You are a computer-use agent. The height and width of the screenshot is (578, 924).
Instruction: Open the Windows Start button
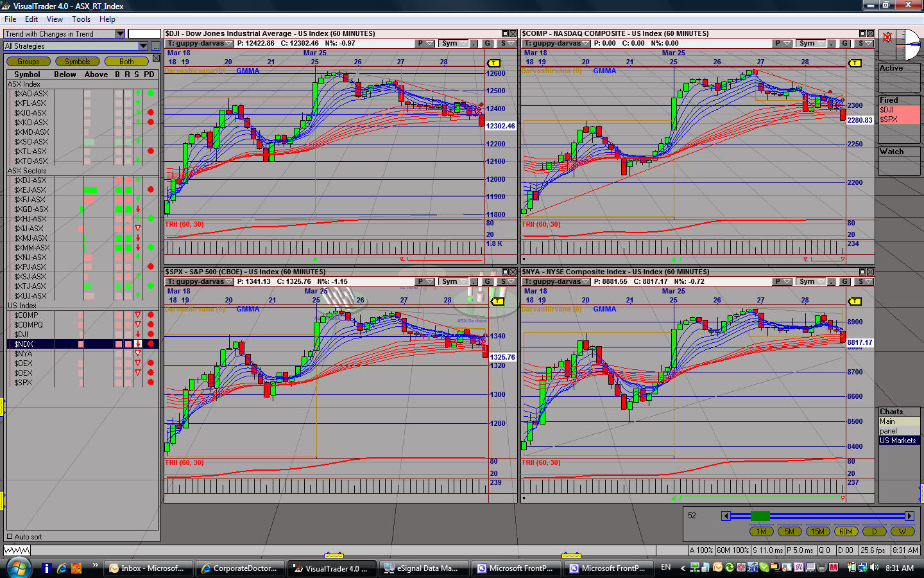(19, 567)
